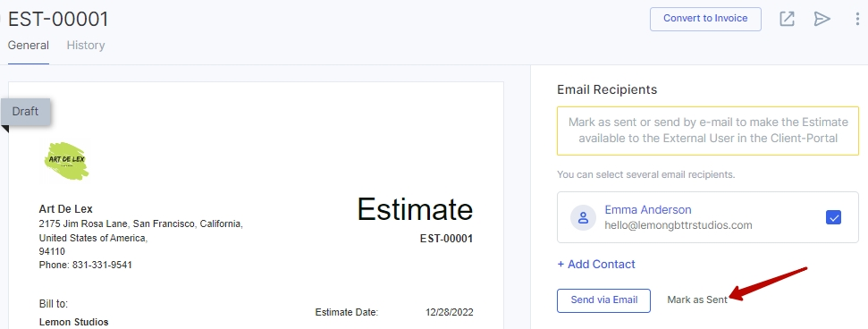868x329 pixels.
Task: Click hello@lemongbttrstudios.com email address
Action: coord(678,225)
